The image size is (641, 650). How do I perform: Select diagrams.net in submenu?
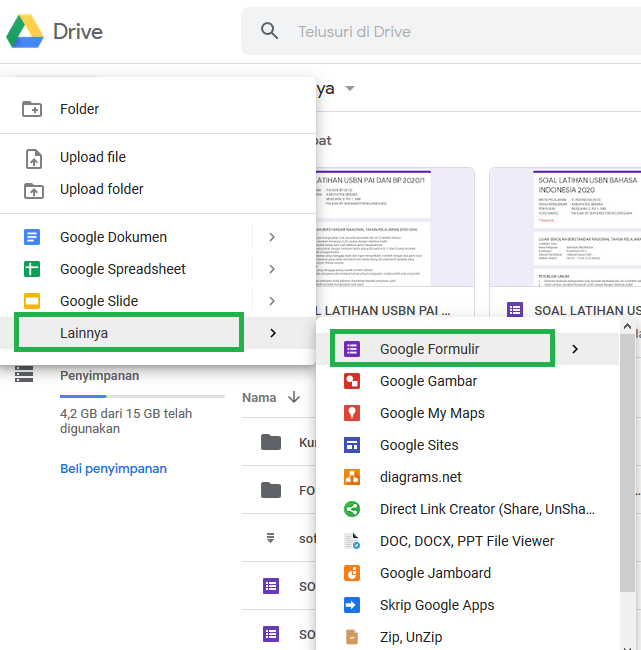tap(468, 477)
